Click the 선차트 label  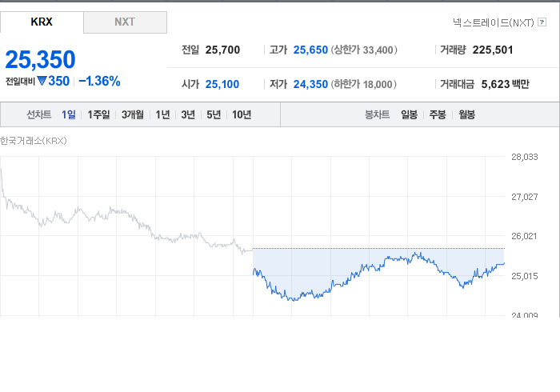click(x=39, y=114)
